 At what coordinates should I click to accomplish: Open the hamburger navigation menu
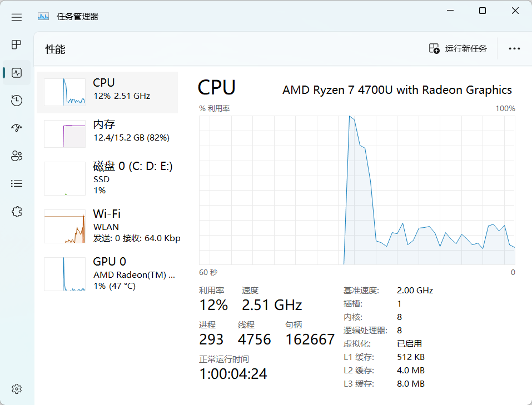point(17,17)
